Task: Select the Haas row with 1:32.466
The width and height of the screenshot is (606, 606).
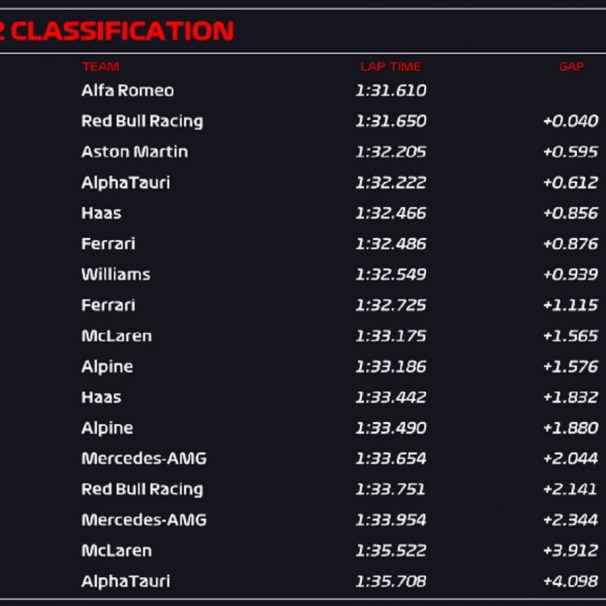Action: (x=303, y=213)
